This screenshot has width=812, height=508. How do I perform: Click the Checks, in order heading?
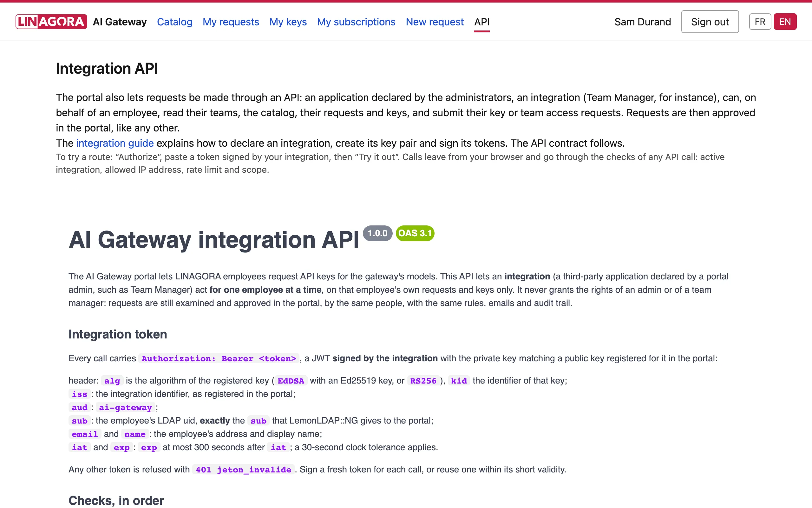pos(116,500)
